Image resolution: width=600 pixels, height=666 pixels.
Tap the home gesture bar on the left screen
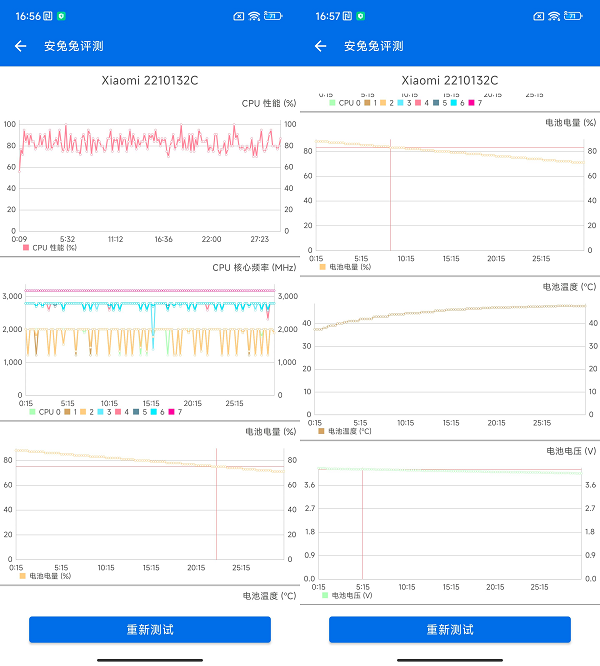[150, 660]
